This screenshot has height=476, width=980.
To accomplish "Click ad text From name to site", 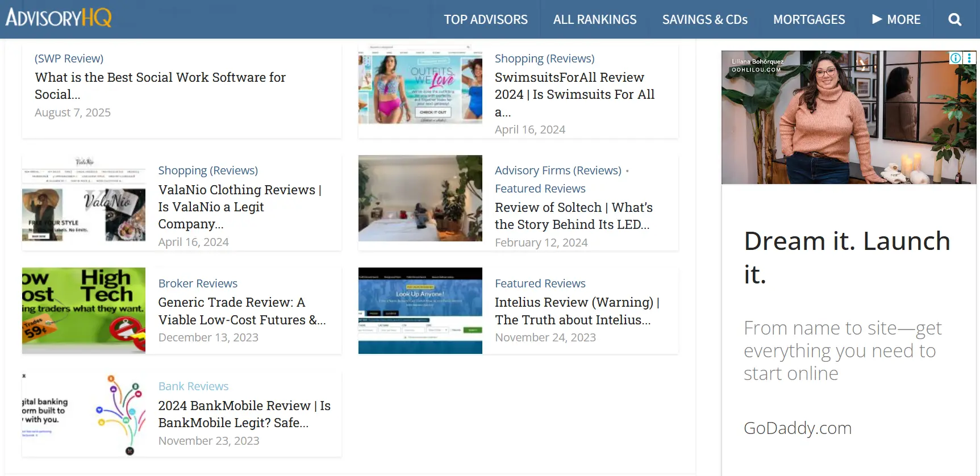I will coord(842,350).
